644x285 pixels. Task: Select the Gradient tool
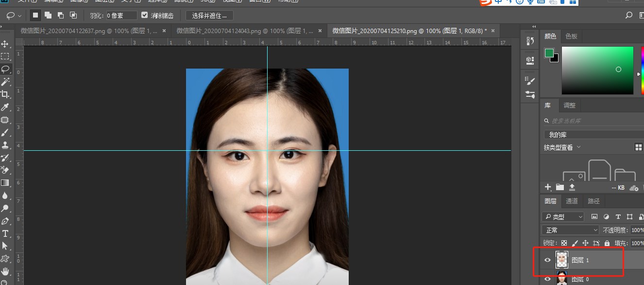click(5, 183)
